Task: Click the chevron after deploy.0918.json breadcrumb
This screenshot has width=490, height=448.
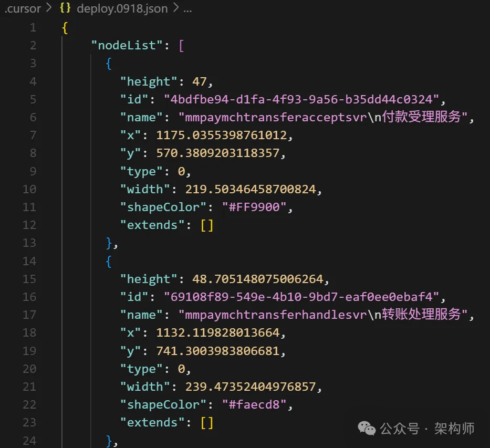Action: point(176,8)
